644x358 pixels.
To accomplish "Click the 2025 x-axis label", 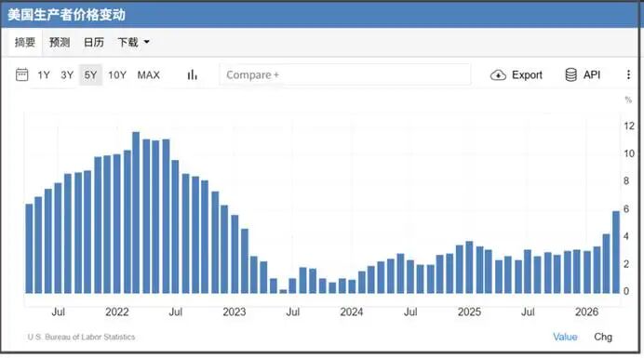I will (x=469, y=312).
